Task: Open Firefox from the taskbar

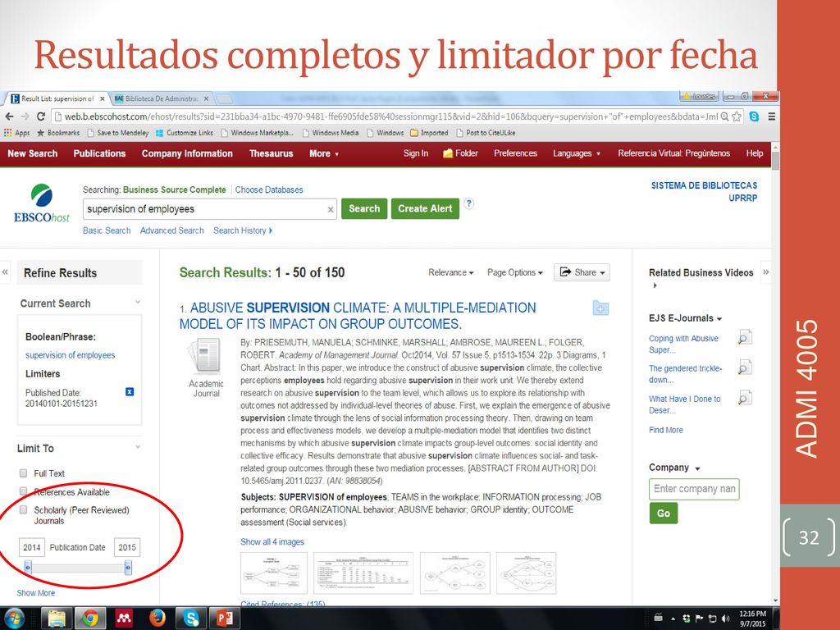Action: (157, 619)
